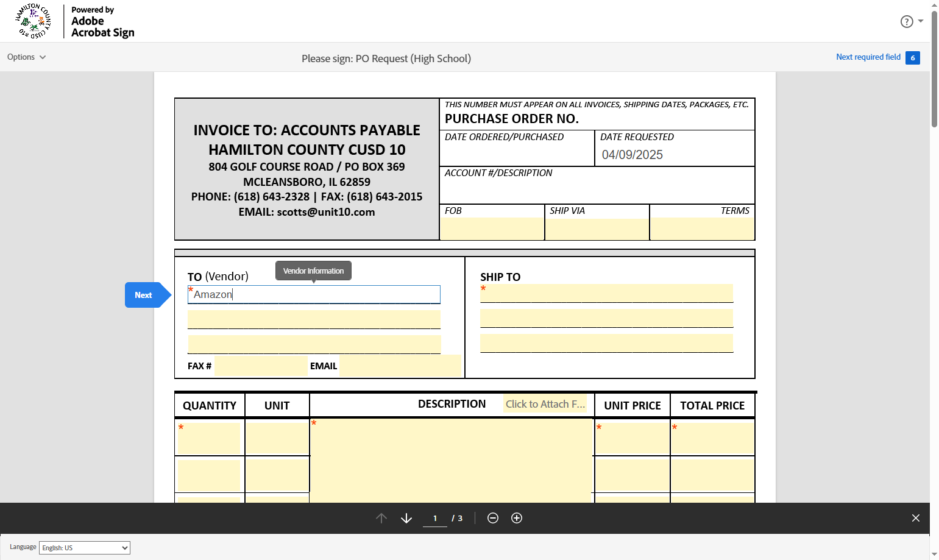Click the second SHIP TO line
The image size is (939, 560).
pyautogui.click(x=606, y=318)
